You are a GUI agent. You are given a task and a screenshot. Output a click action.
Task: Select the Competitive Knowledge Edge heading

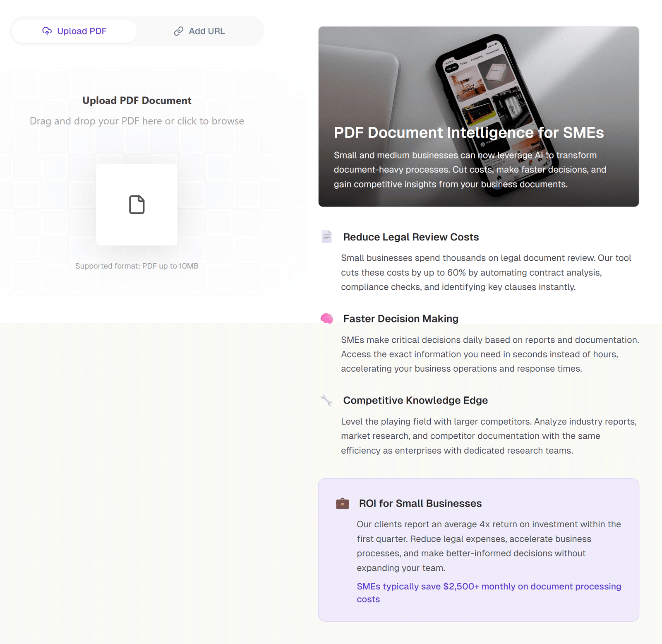[415, 400]
